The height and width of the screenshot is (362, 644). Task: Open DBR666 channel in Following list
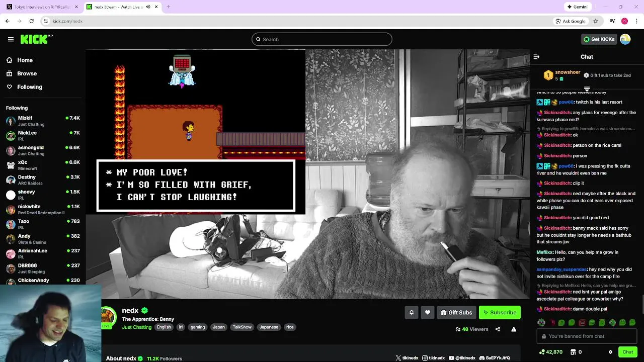(43, 268)
